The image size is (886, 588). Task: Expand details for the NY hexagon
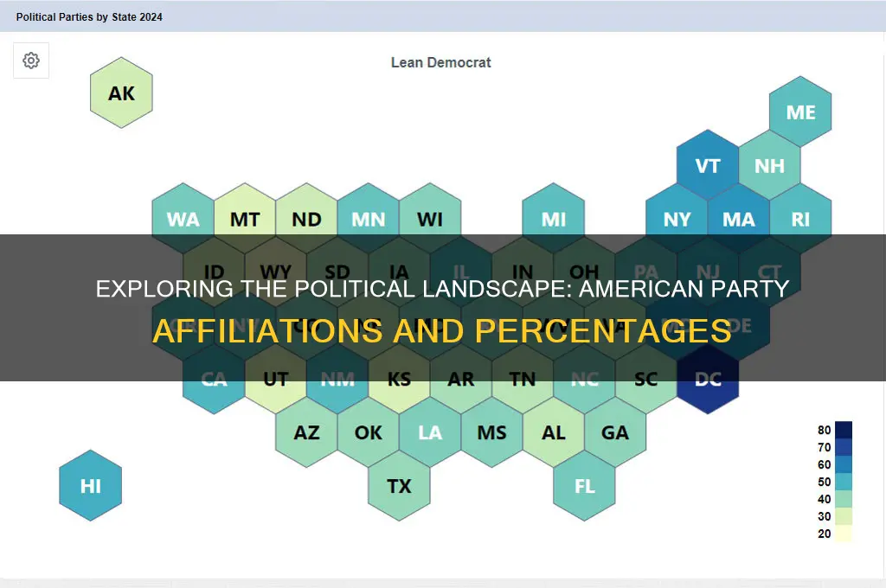[x=677, y=219]
